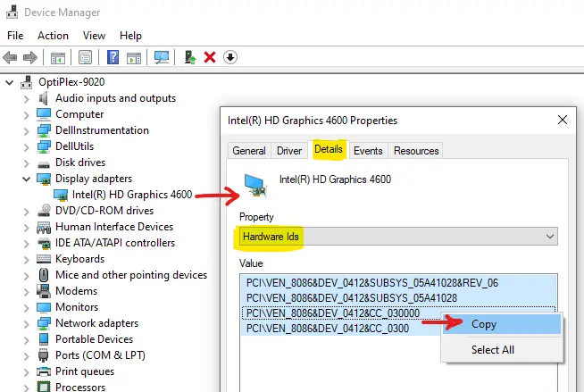Image resolution: width=584 pixels, height=392 pixels.
Task: Click the Keyboards category icon
Action: tap(44, 259)
